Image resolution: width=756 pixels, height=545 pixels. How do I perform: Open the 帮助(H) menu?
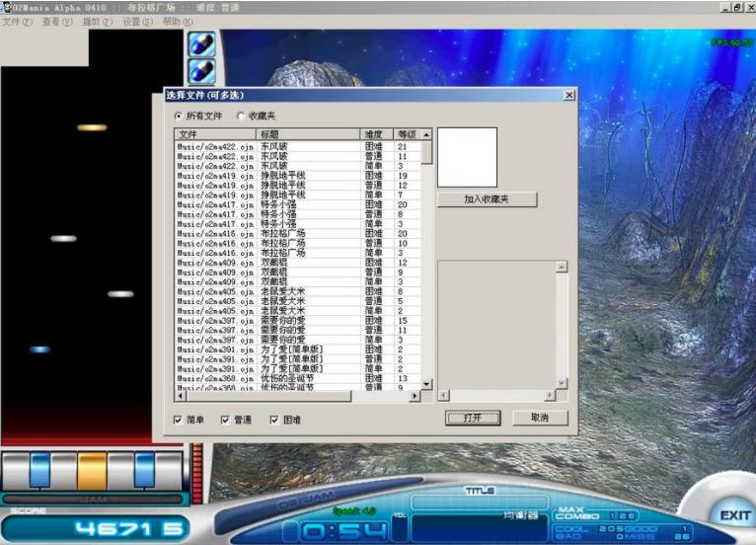tap(178, 22)
